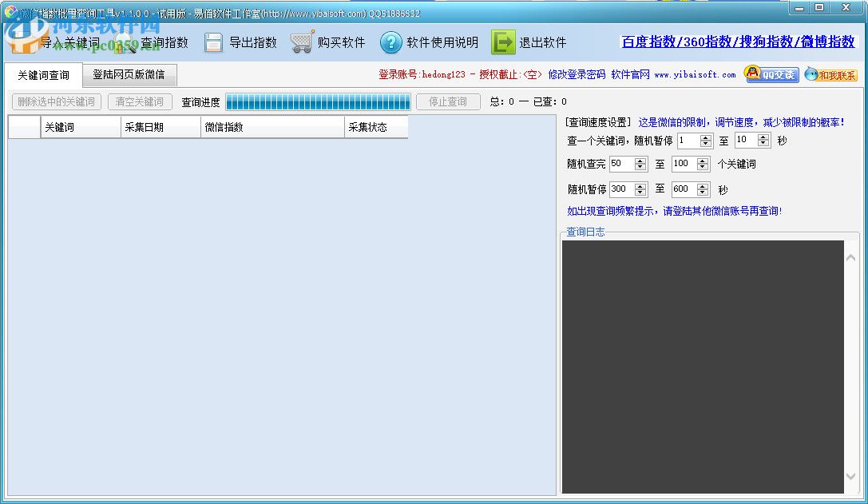Click the 购买软件 shopping cart icon

302,42
